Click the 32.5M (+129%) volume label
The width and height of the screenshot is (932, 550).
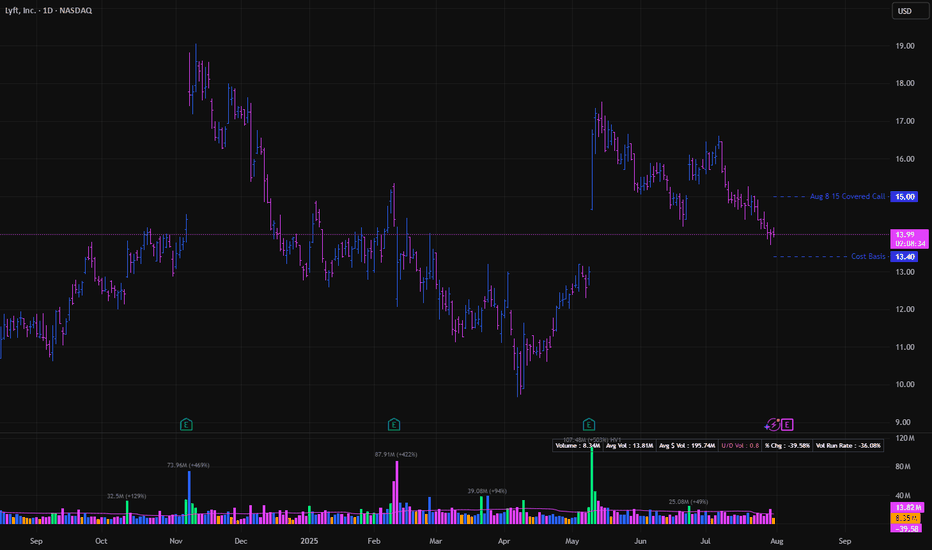click(127, 496)
